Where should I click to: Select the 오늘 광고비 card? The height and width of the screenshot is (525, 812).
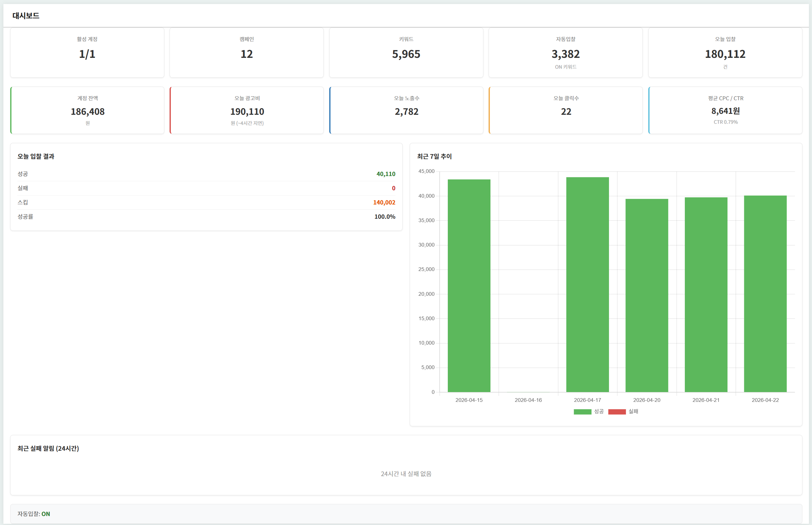coord(247,110)
